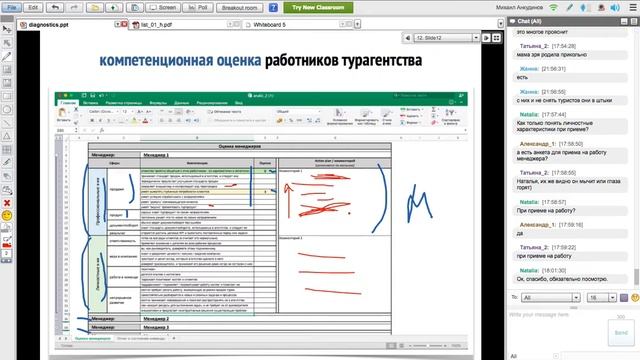Open Breakout room
640x360 pixels.
[239, 7]
